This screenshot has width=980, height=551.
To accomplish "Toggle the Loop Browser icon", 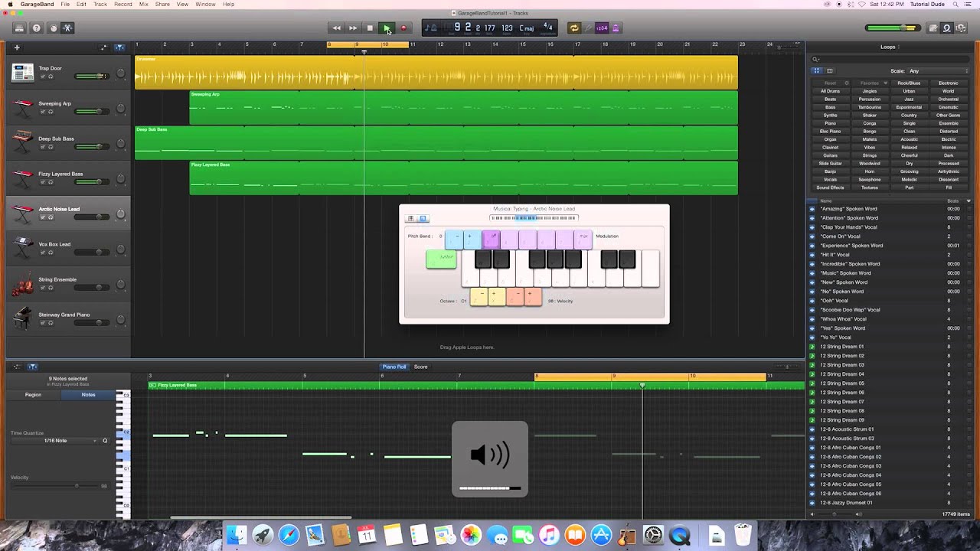I will pyautogui.click(x=947, y=28).
